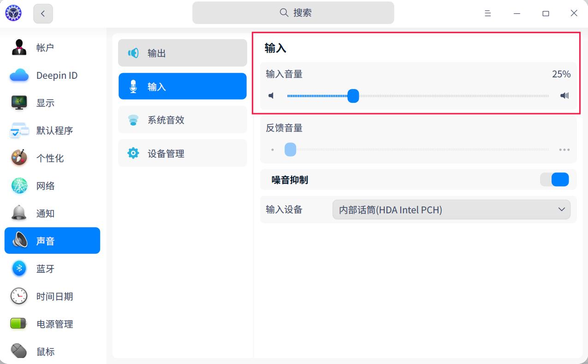Click the 搜索 search field
The width and height of the screenshot is (588, 364).
click(293, 13)
